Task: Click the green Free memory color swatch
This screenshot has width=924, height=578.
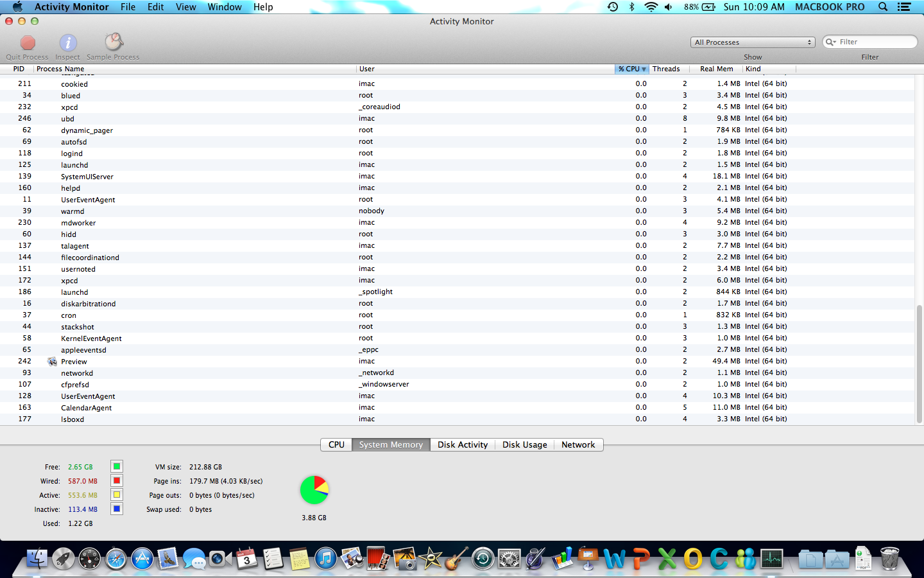Action: pos(117,466)
